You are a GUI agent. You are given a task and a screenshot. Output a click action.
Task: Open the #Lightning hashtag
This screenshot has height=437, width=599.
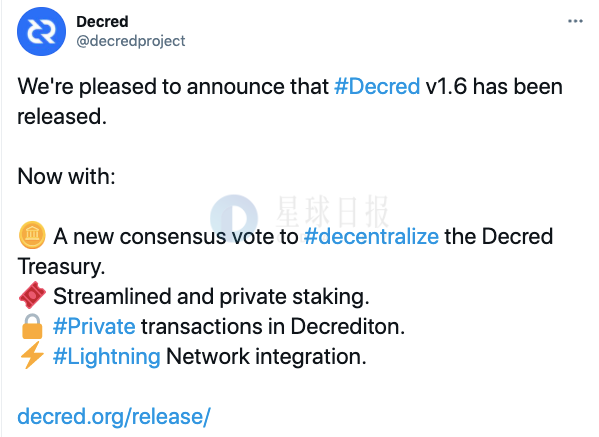107,357
